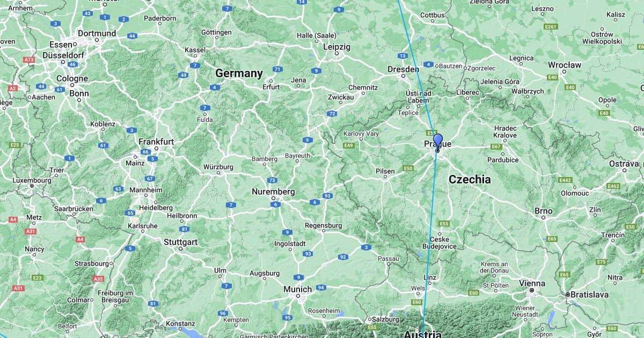Select the A35 road shield near Strasbourg
Screen dimensions: 644x338
[x=98, y=279]
